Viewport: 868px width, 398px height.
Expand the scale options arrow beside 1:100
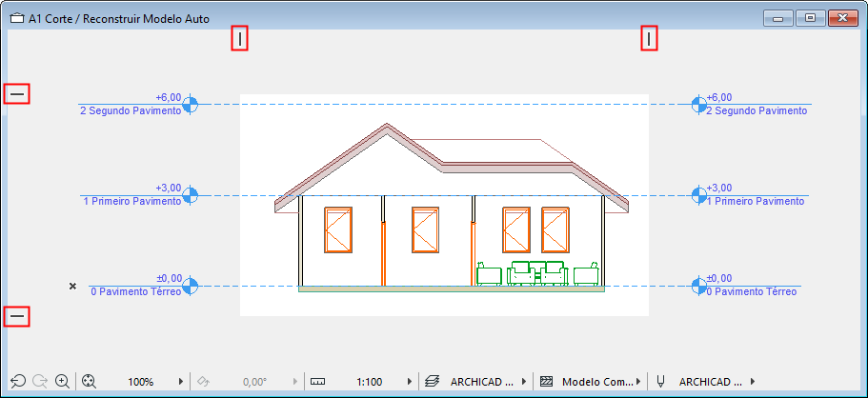click(x=410, y=382)
